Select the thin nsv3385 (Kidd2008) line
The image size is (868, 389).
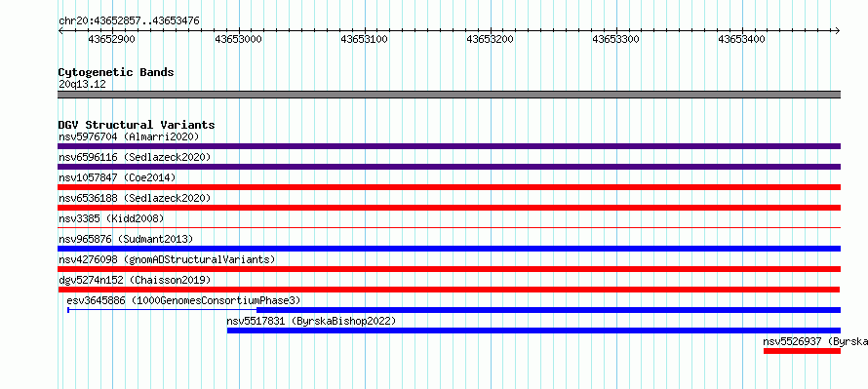pos(449,227)
